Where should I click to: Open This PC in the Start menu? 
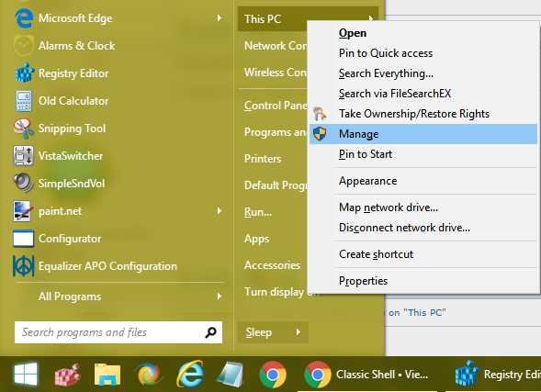[x=272, y=18]
